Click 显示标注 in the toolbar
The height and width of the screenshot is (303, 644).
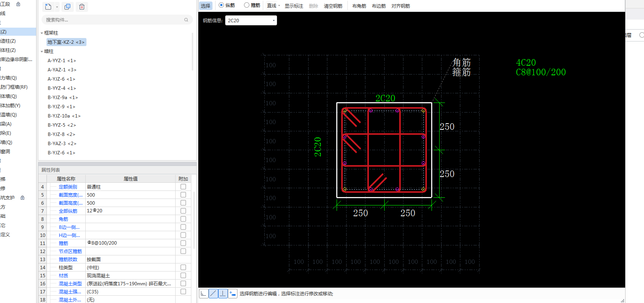[x=294, y=6]
